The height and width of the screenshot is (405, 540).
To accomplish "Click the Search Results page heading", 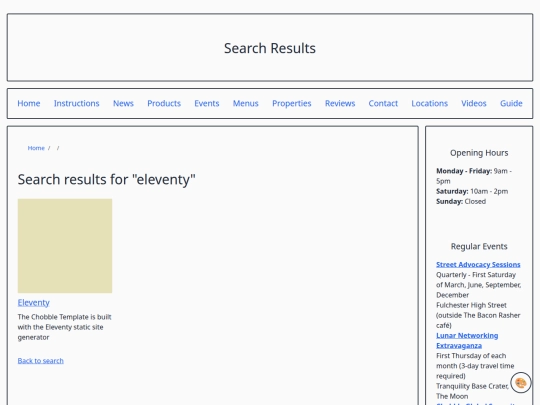I will 270,48.
